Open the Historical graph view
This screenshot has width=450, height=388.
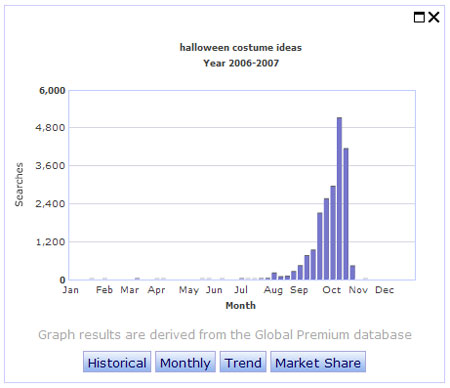click(x=117, y=362)
